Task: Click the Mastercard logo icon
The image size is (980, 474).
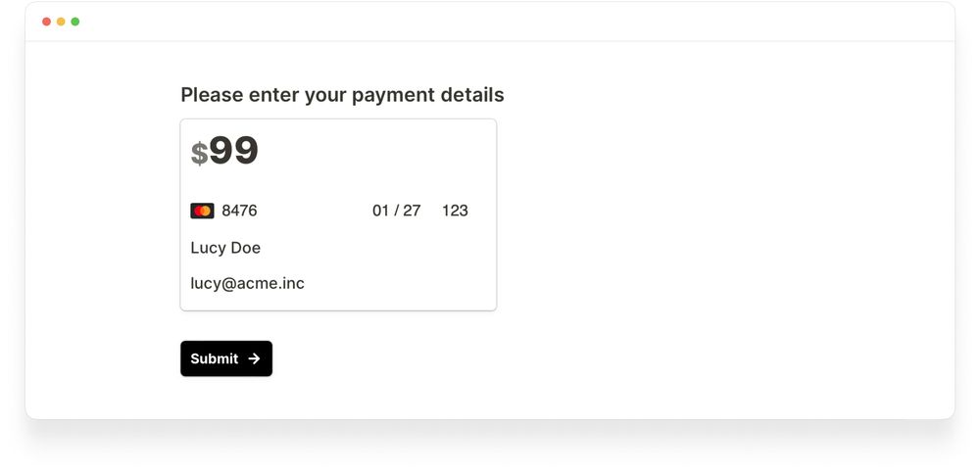Action: 202,211
